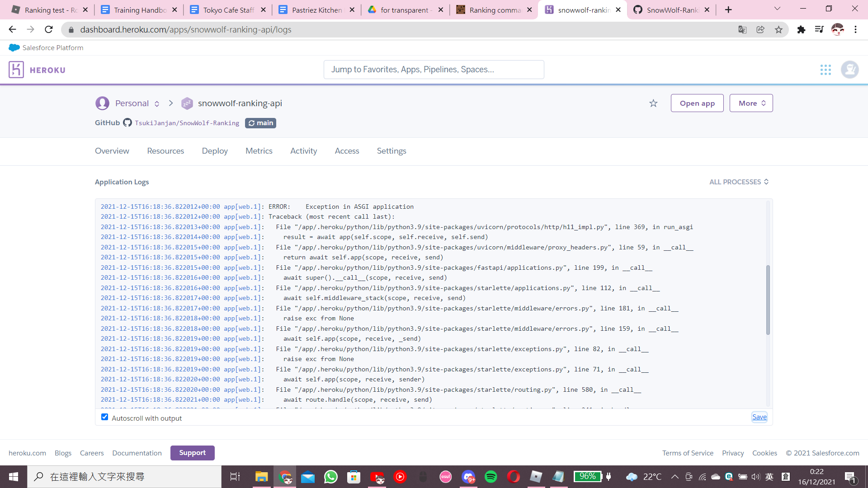
Task: Open the Cookies footer link
Action: 764,453
